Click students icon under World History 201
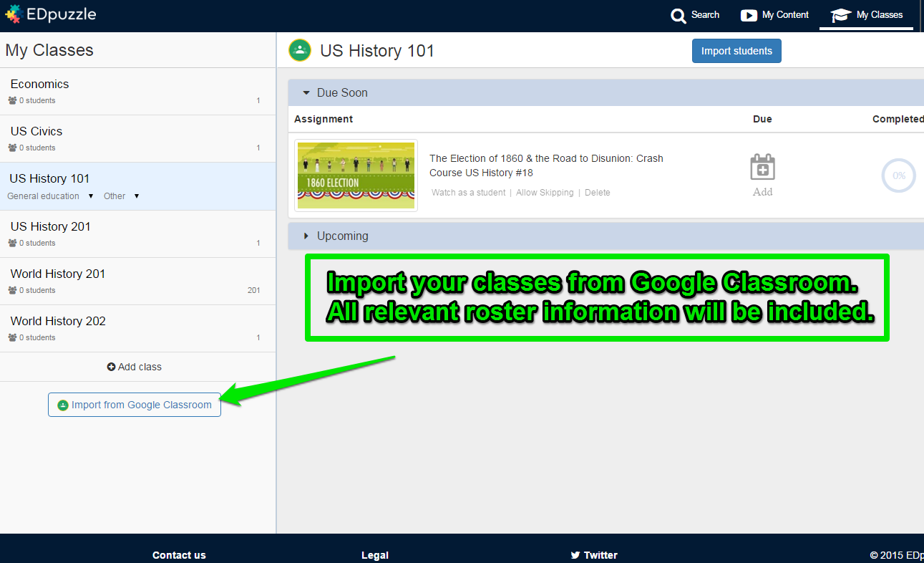This screenshot has height=563, width=924. [12, 290]
